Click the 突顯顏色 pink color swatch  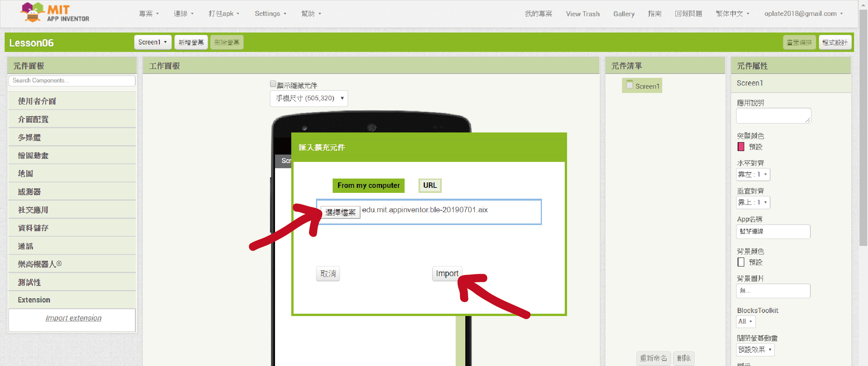coord(741,147)
